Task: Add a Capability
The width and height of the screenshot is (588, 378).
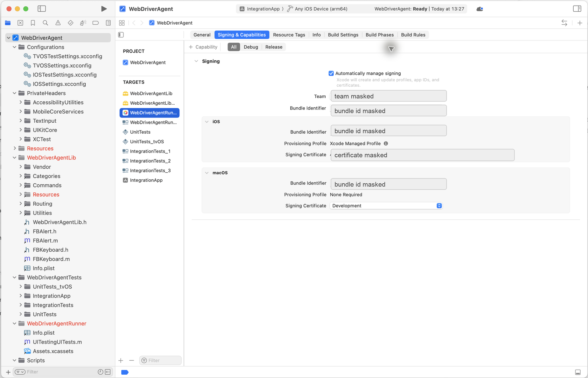Action: (x=203, y=47)
